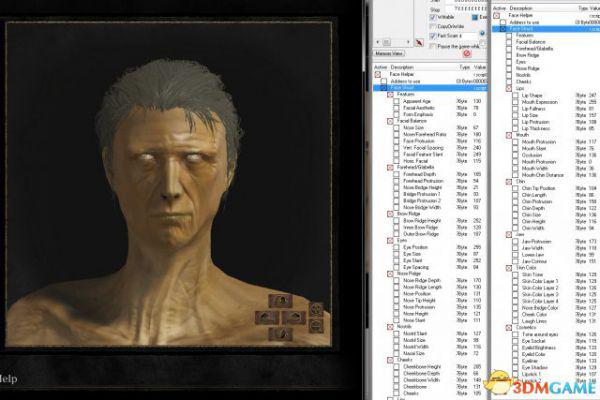Click the upper round icon at portrait's corner

pos(316,309)
